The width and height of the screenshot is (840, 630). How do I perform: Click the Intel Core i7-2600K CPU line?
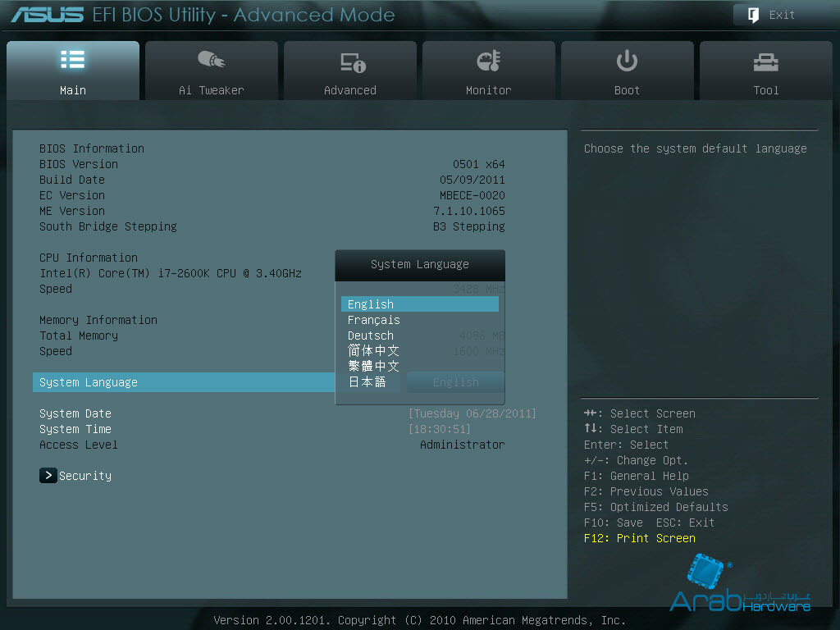(x=171, y=273)
